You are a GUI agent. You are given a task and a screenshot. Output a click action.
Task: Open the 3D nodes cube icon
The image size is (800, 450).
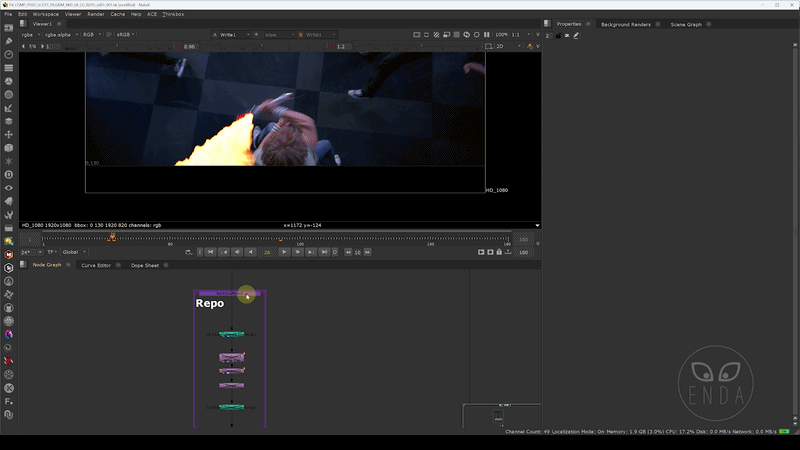[9, 148]
